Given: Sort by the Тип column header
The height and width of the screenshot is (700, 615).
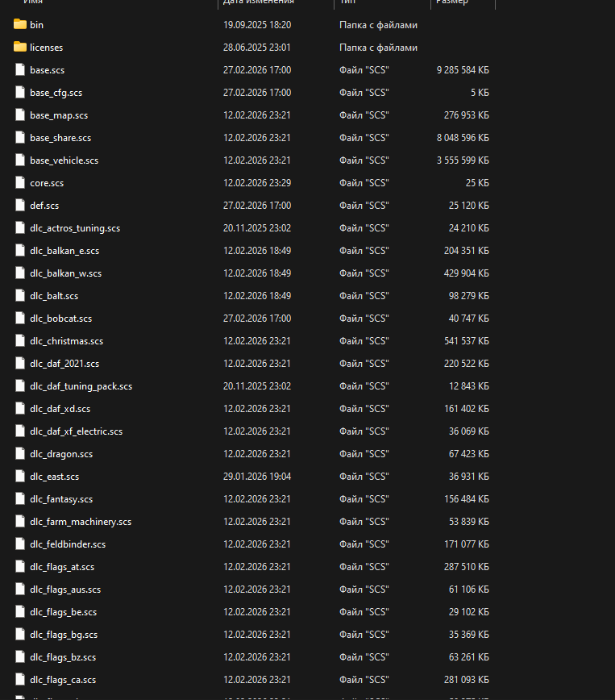Looking at the screenshot, I should click(x=349, y=2).
